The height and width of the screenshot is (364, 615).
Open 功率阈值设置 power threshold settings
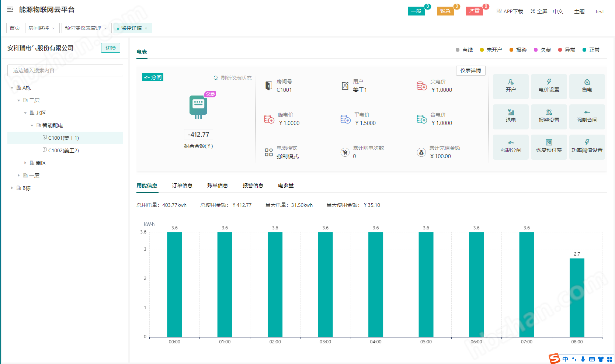pyautogui.click(x=587, y=147)
